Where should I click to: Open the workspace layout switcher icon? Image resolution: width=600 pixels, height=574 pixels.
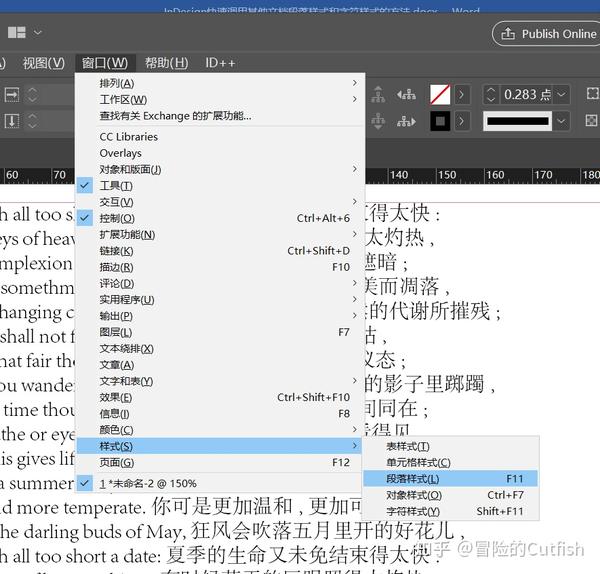point(17,33)
